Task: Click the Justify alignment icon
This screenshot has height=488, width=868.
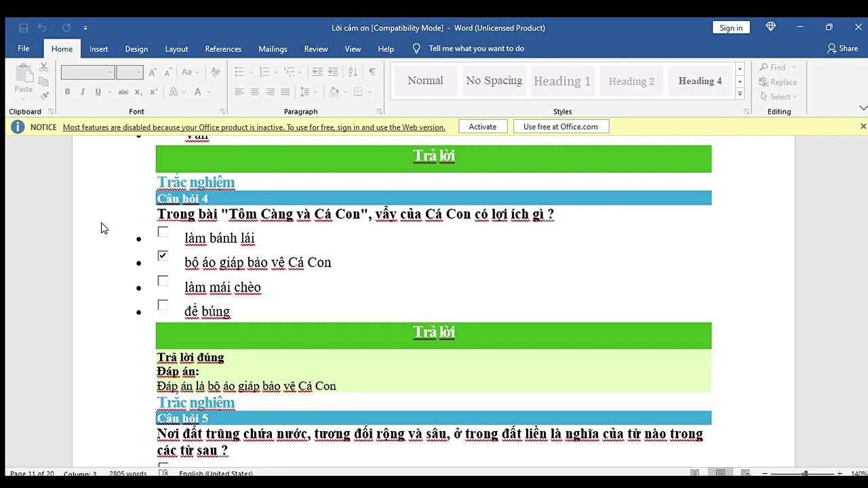Action: pos(285,92)
